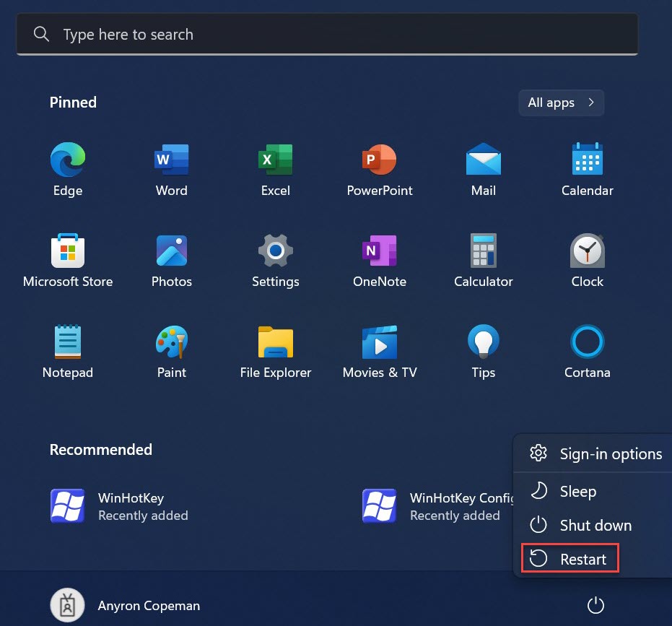
Task: Open the Excel app
Action: [276, 170]
